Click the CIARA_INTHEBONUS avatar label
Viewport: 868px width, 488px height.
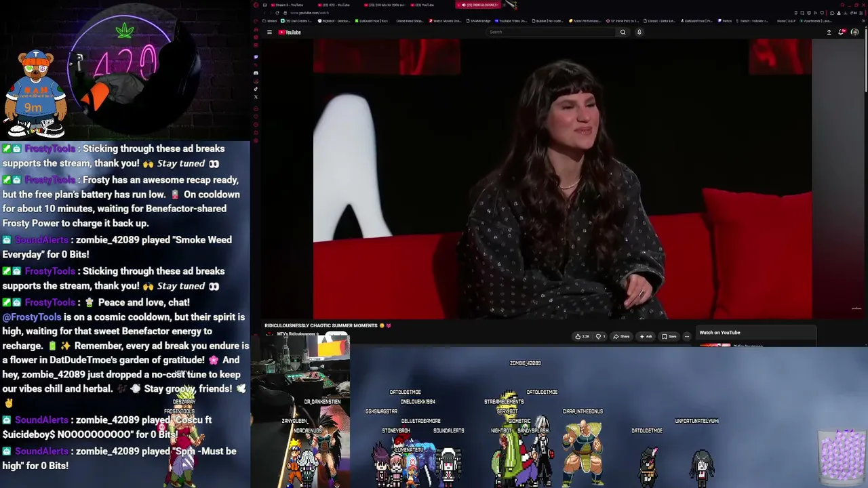tap(583, 411)
